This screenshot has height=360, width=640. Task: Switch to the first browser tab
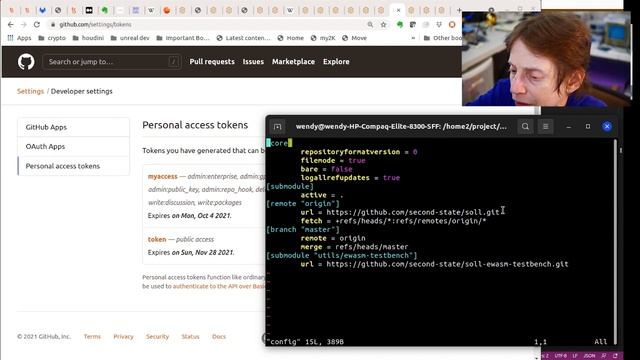(11, 10)
